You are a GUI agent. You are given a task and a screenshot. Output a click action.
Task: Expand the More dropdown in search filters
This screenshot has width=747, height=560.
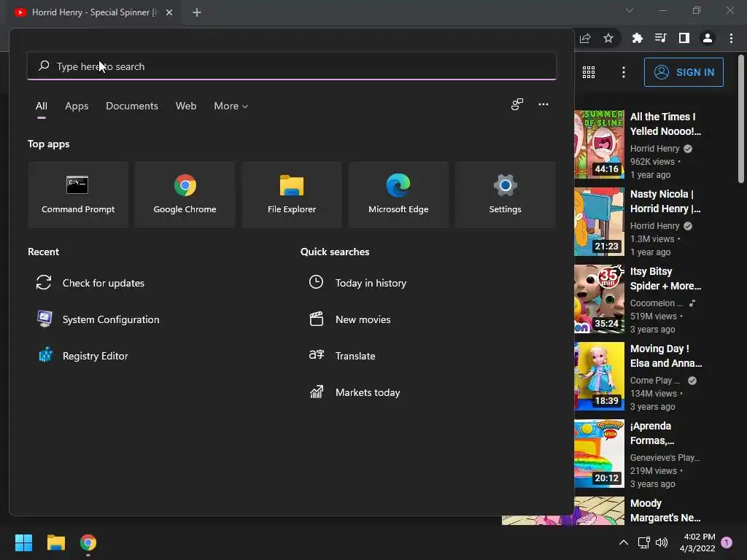coord(231,106)
